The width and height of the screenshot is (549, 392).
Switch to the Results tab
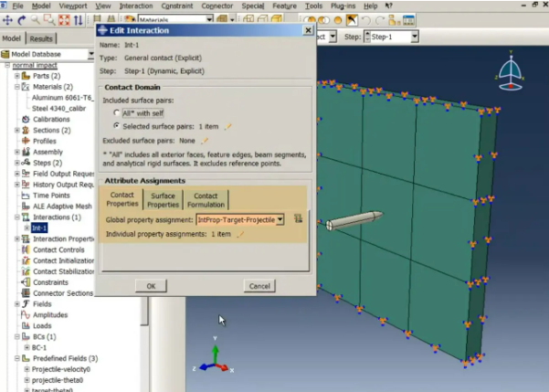pyautogui.click(x=41, y=38)
